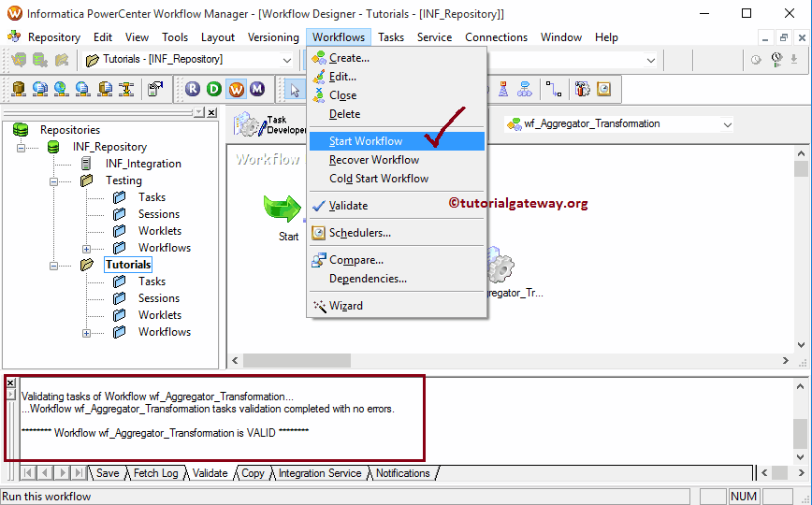Select Tasks under Tutorials folder

152,281
